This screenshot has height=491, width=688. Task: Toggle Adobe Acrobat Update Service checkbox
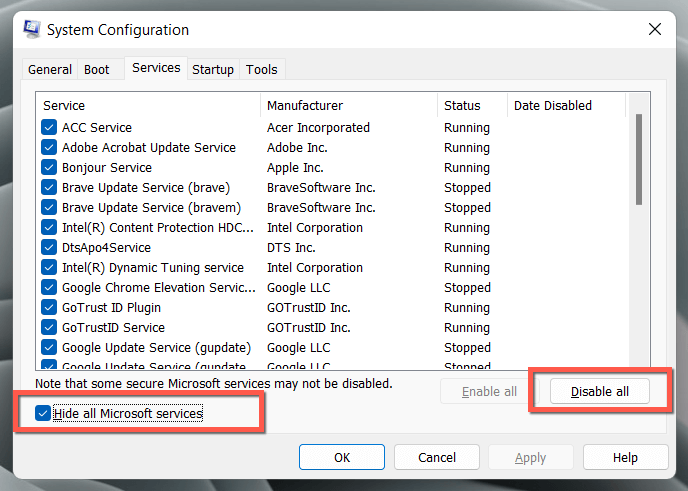(49, 148)
